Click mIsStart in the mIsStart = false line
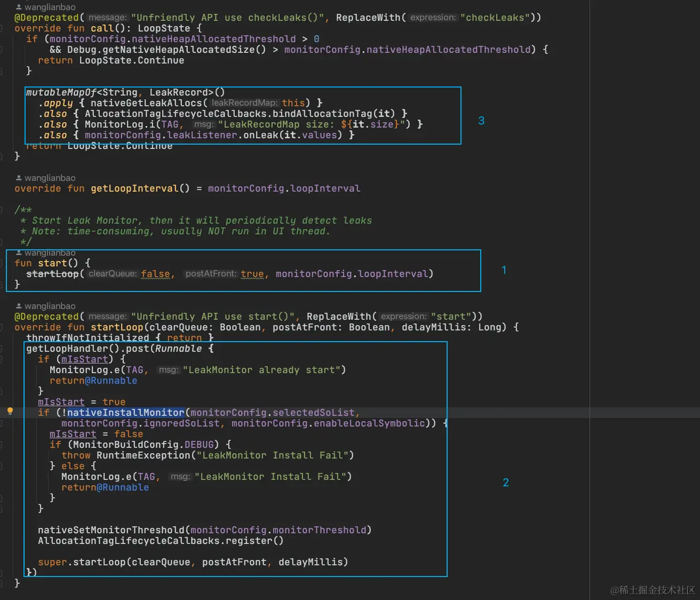The image size is (700, 600). coord(73,434)
